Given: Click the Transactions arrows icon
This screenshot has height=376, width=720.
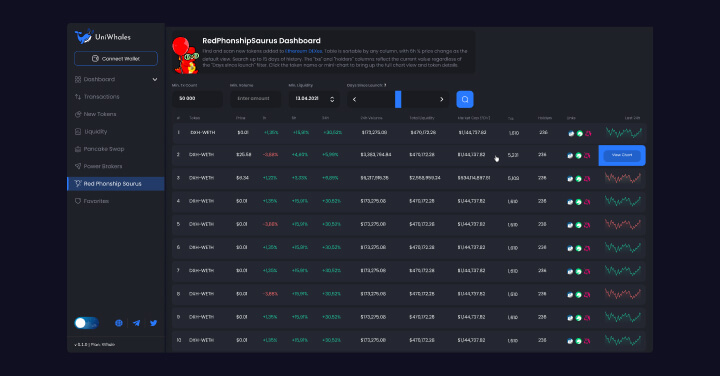Looking at the screenshot, I should 78,97.
